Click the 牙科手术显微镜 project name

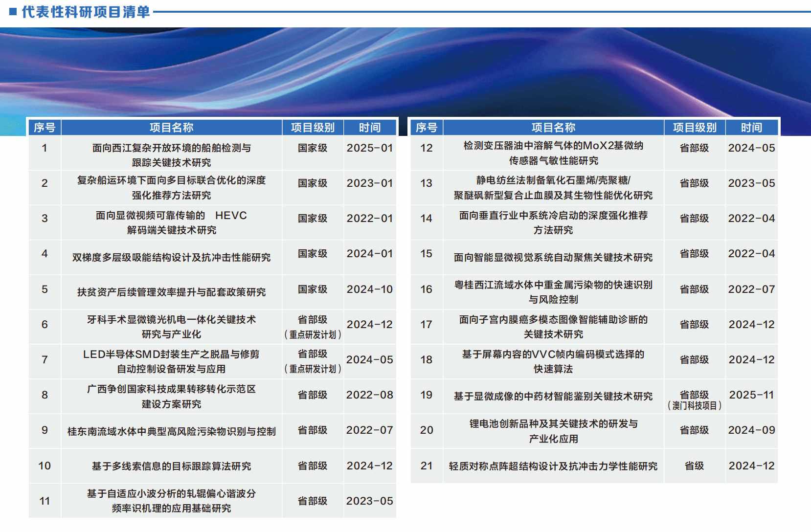(171, 327)
